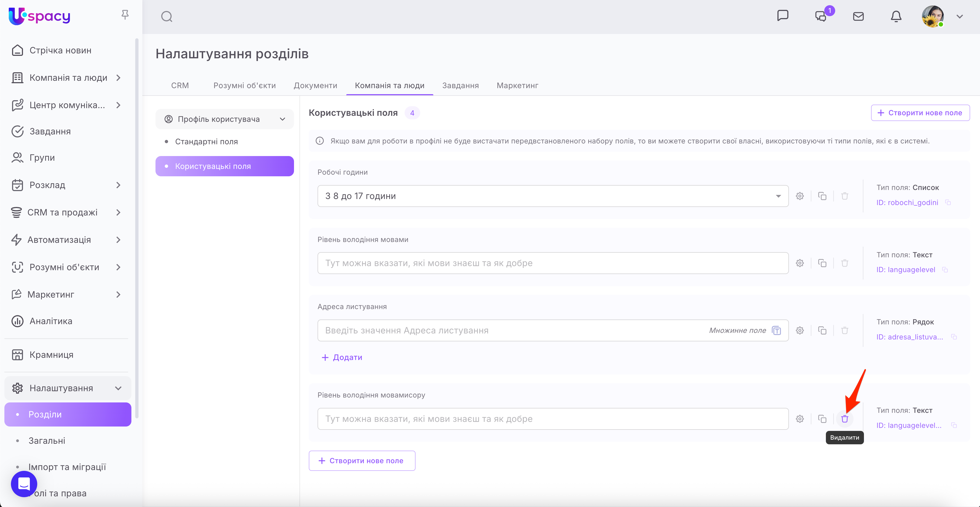980x507 pixels.
Task: Copy the robochi_godini field ID
Action: [x=948, y=203]
